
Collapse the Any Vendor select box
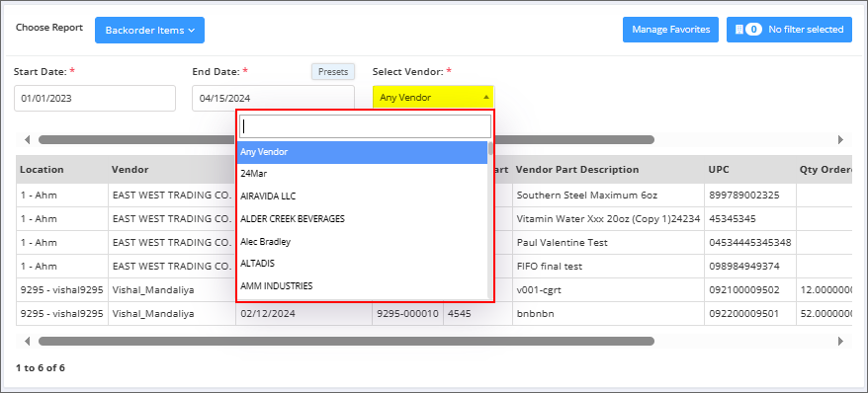[x=433, y=98]
